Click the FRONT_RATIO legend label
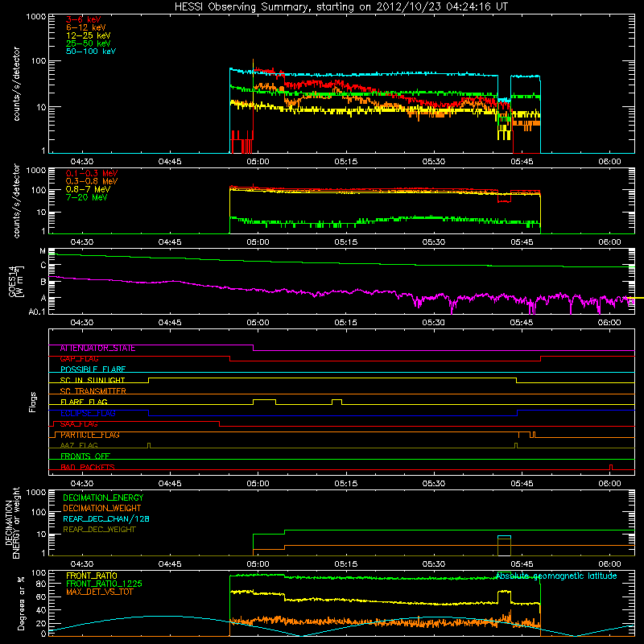644x644 pixels. (x=92, y=576)
